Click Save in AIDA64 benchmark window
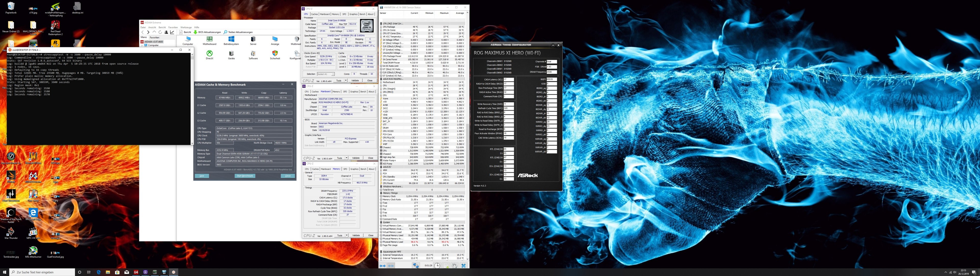980x276 pixels. point(202,176)
